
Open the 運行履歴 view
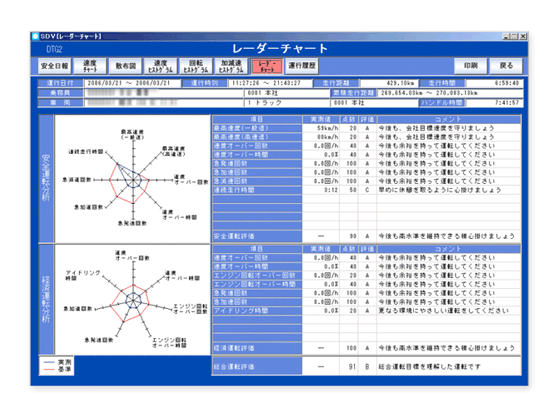pyautogui.click(x=302, y=66)
